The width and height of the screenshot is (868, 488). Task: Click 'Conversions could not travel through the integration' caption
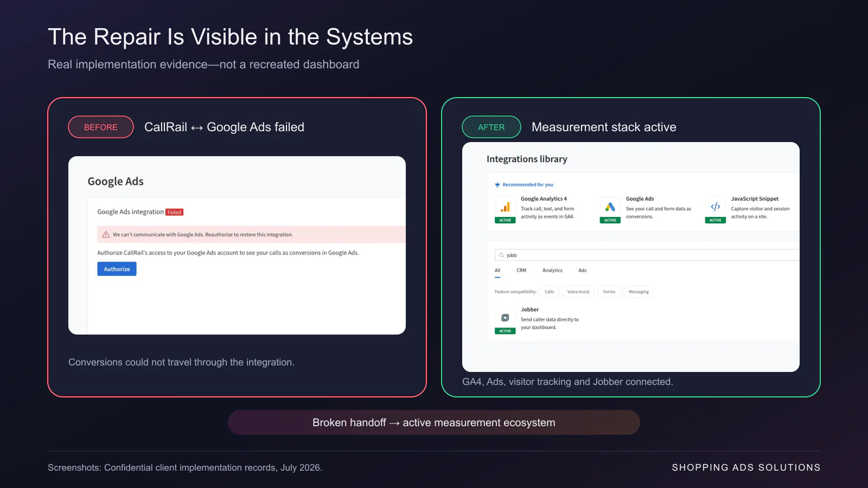pyautogui.click(x=181, y=362)
